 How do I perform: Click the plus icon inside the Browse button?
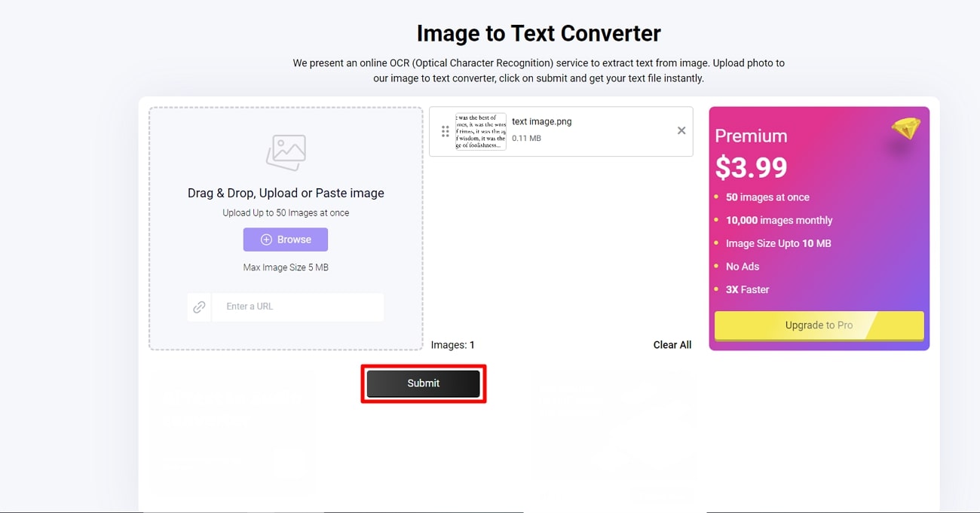click(265, 239)
